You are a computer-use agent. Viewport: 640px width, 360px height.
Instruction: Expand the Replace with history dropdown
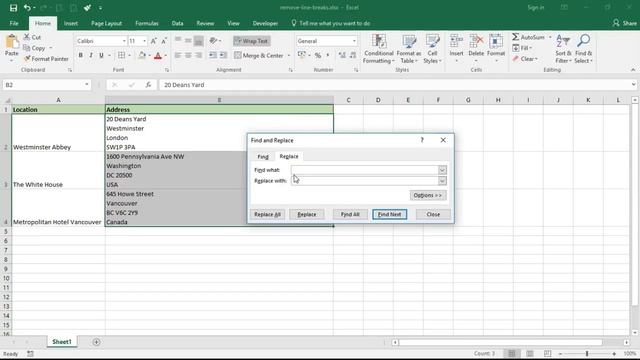click(442, 181)
